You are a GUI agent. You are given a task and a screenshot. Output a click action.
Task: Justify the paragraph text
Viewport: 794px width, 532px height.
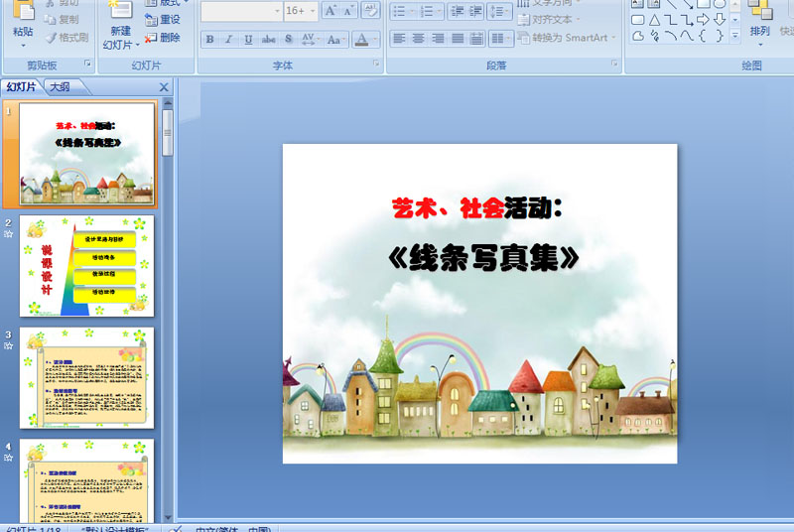(x=458, y=39)
